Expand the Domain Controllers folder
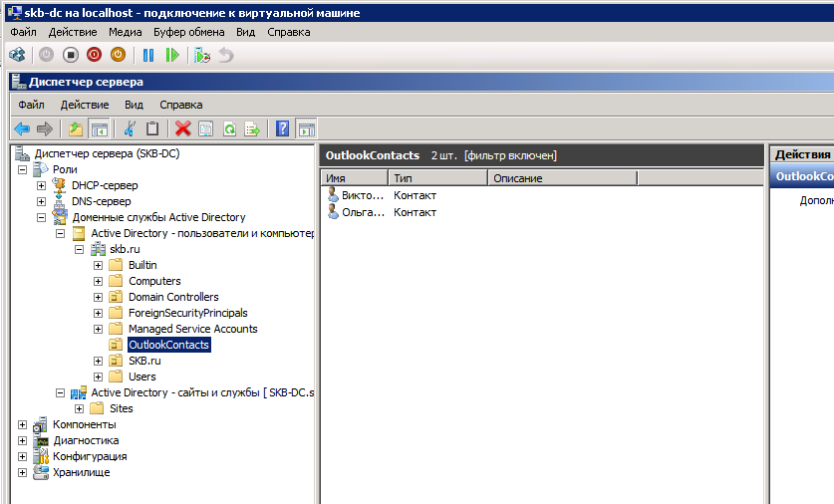This screenshot has height=504, width=834. (x=98, y=297)
